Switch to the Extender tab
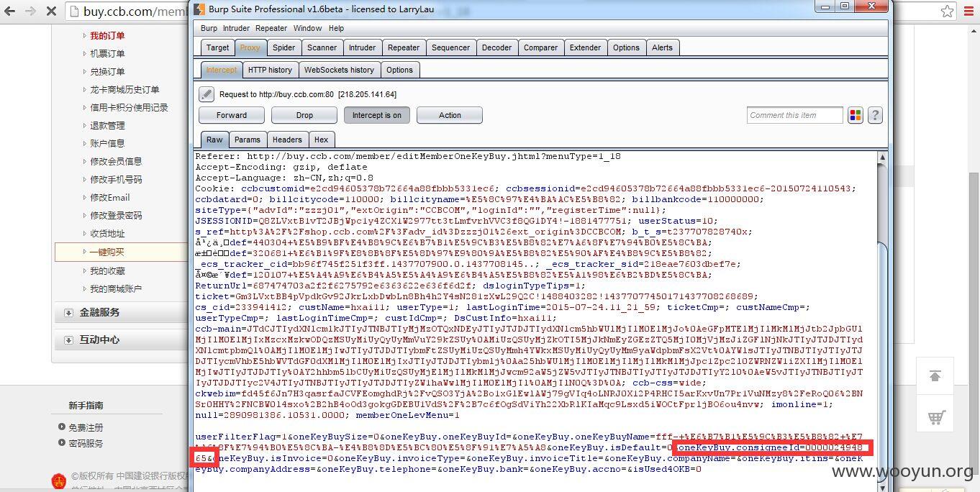980x492 pixels. tap(585, 47)
